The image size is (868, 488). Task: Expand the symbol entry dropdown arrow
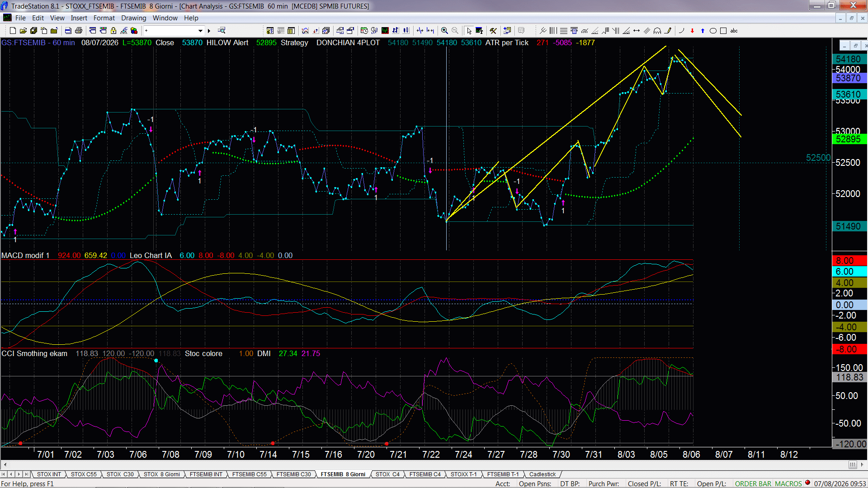click(x=200, y=31)
